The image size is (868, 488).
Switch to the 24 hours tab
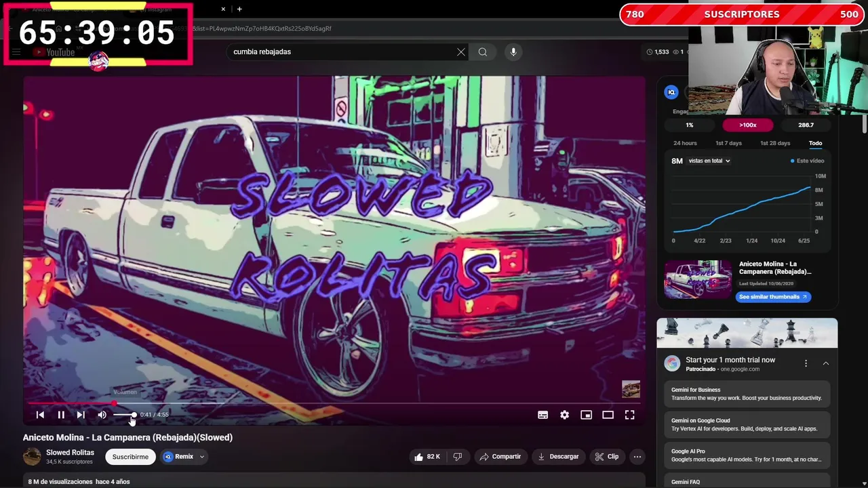point(685,143)
